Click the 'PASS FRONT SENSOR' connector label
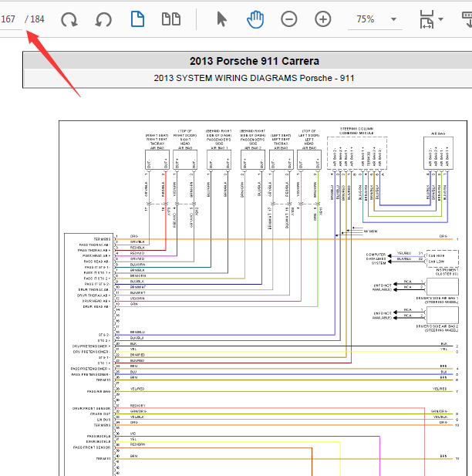Screen dimensions: 472x476 point(92,447)
